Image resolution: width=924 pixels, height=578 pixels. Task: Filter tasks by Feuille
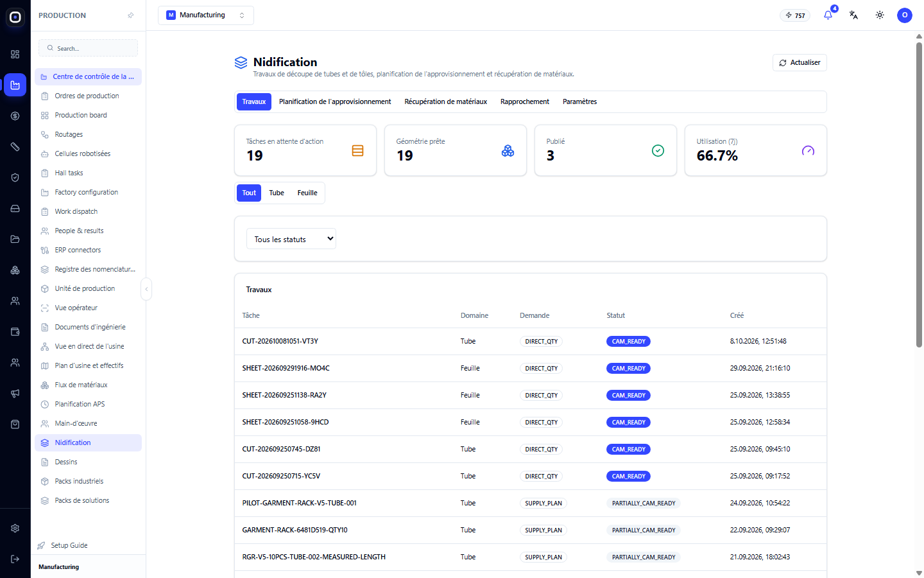[307, 193]
